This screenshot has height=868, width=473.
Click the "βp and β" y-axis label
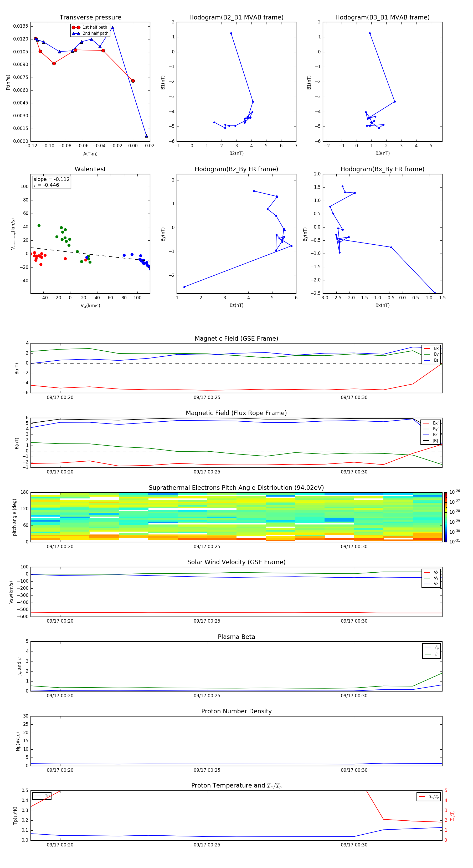[x=19, y=666]
